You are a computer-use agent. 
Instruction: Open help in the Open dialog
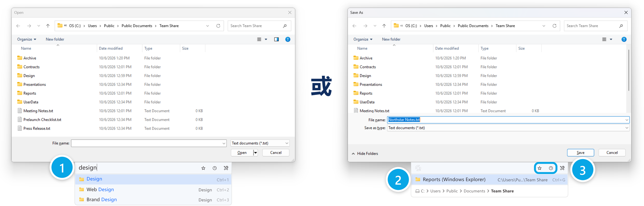288,39
